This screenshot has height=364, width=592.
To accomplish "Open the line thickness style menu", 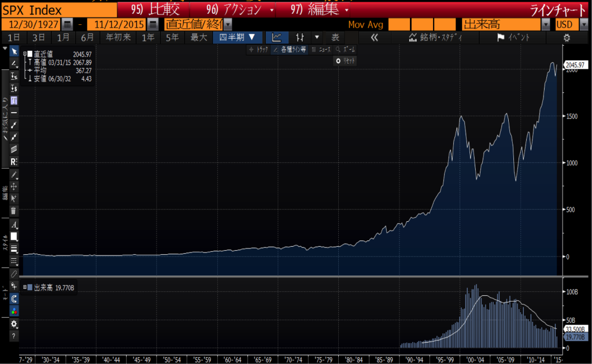I will tap(14, 249).
